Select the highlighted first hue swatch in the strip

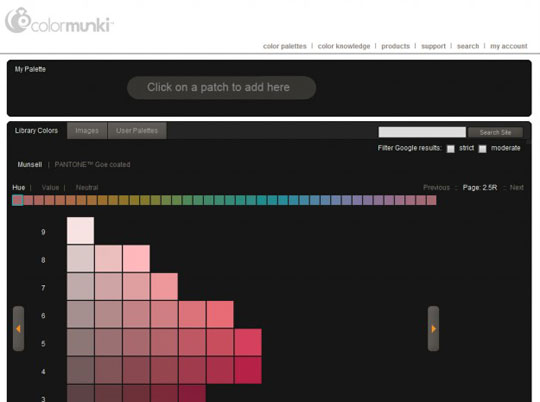17,200
